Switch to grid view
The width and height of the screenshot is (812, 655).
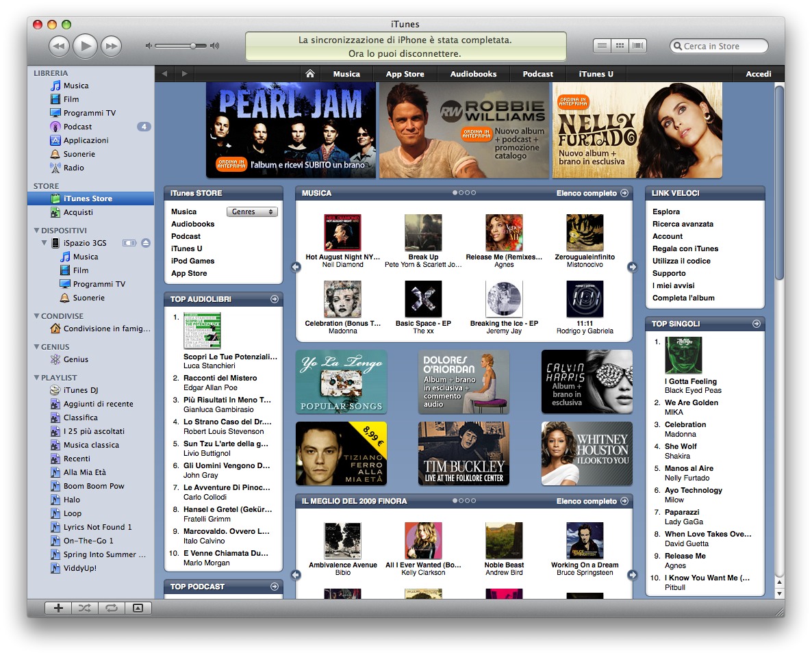(x=620, y=46)
